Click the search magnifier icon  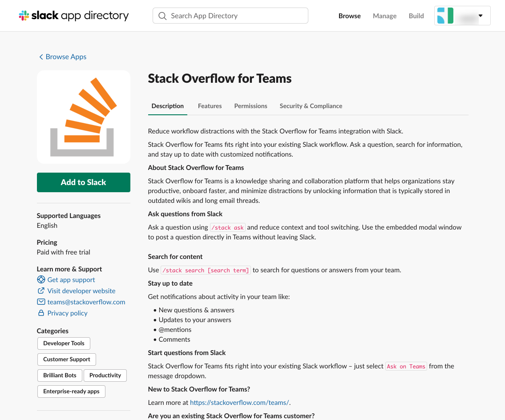coord(162,16)
